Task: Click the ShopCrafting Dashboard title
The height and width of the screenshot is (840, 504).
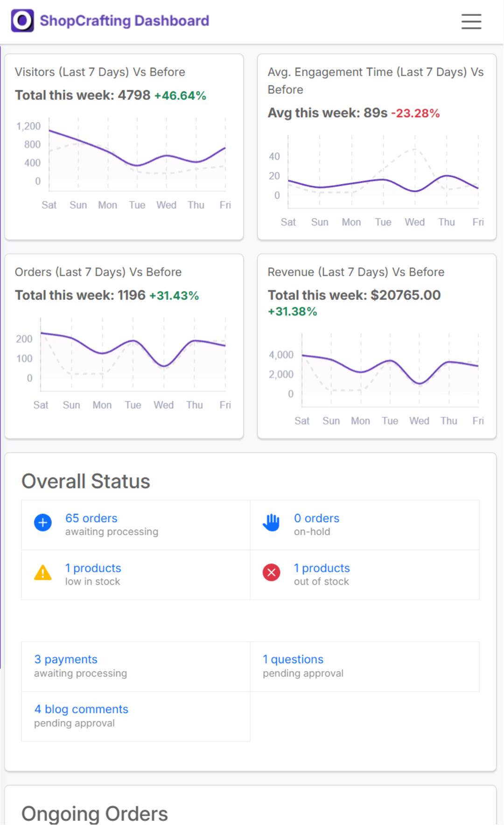Action: click(124, 21)
